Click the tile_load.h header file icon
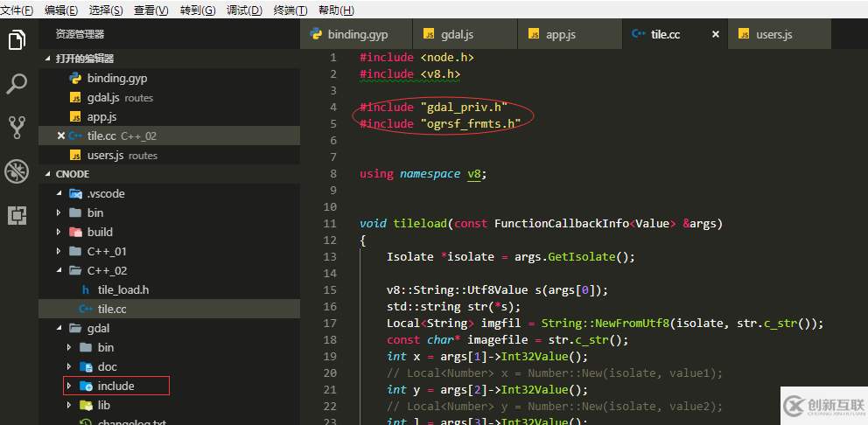868x425 pixels. click(85, 290)
